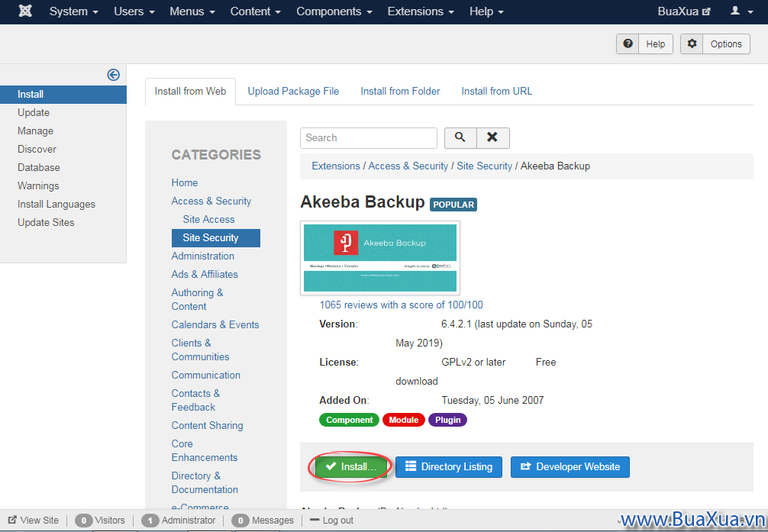Open the Directory Listing button
The height and width of the screenshot is (532, 768).
click(x=449, y=467)
